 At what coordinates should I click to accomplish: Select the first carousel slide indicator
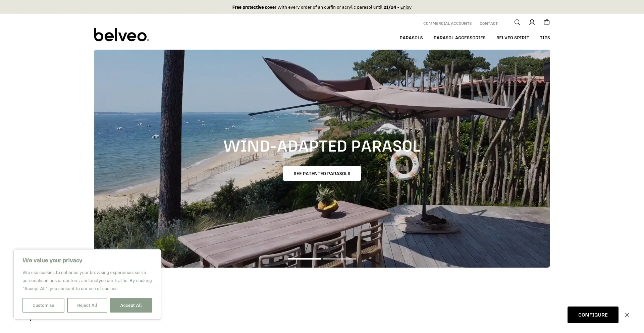click(x=305, y=259)
